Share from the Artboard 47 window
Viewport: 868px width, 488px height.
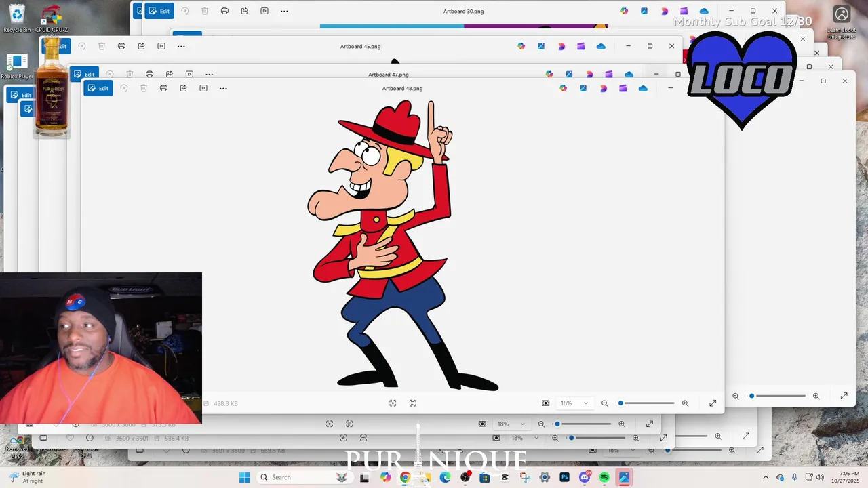tap(170, 74)
